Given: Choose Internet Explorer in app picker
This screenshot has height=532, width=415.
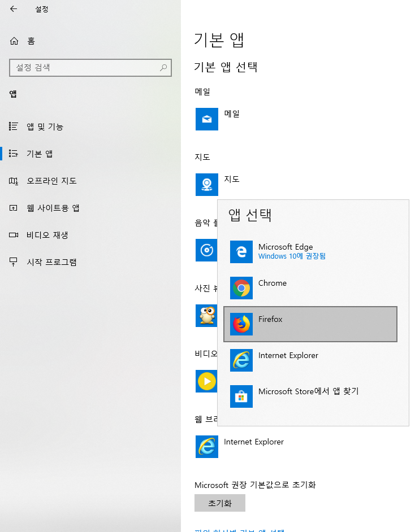Looking at the screenshot, I should point(310,360).
